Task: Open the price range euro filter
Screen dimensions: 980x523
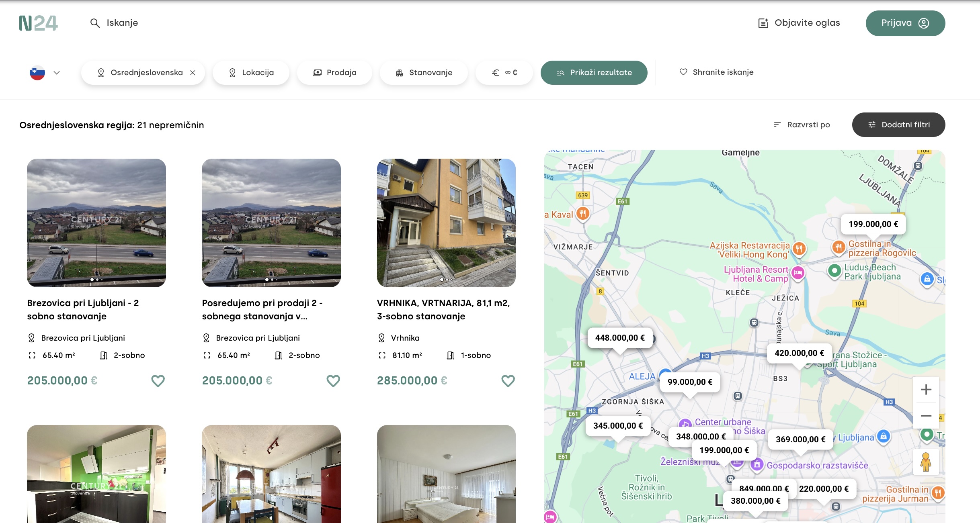Action: [x=504, y=73]
